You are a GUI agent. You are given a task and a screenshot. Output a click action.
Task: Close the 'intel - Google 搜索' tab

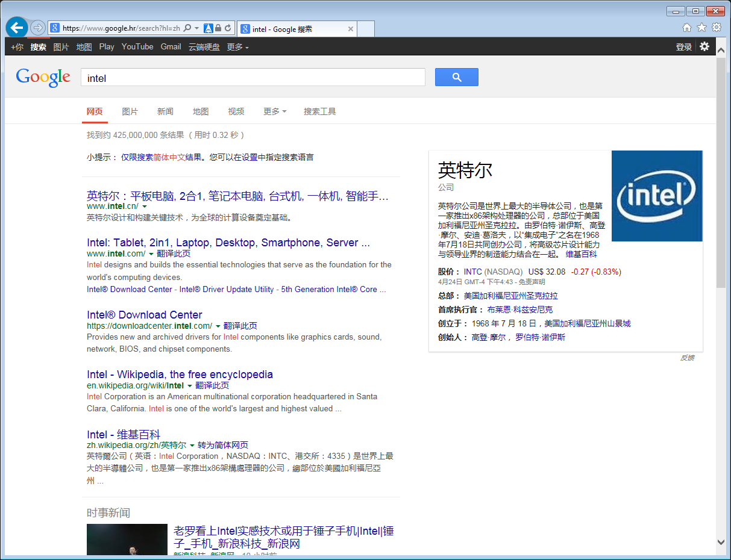[x=350, y=29]
